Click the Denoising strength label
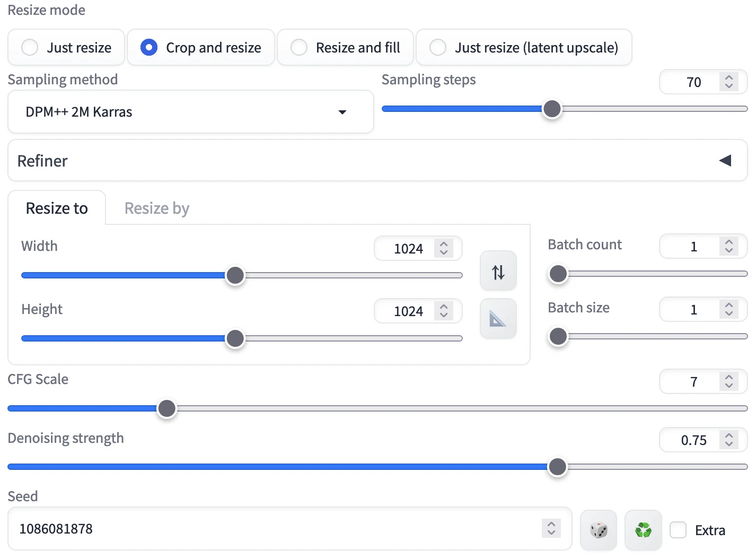This screenshot has height=559, width=756. tap(66, 438)
